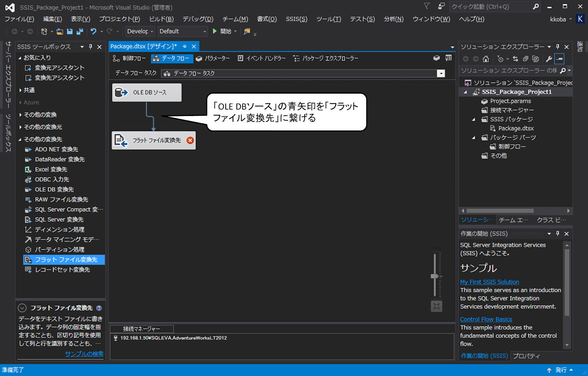Click the Home icon in Solution Explorer
The image size is (588, 376).
[x=486, y=59]
